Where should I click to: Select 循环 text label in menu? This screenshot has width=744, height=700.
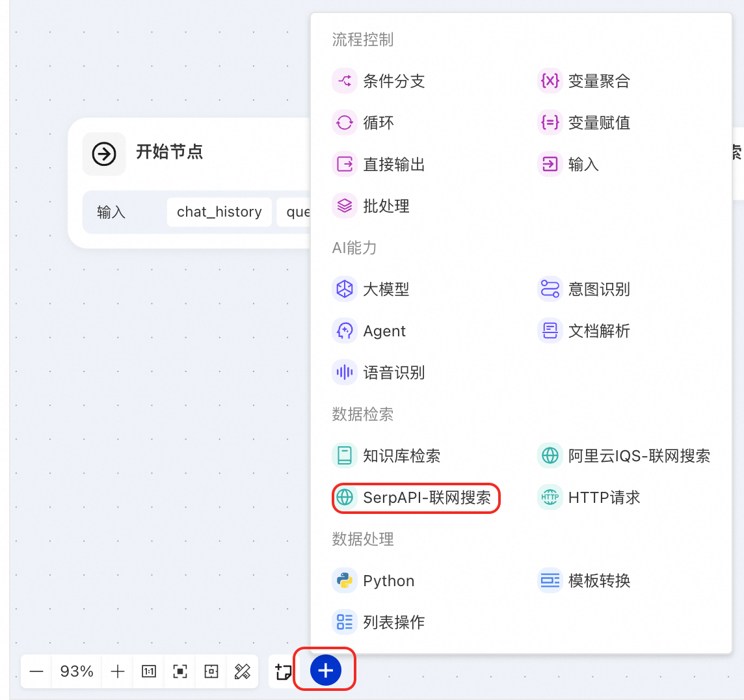pyautogui.click(x=379, y=123)
